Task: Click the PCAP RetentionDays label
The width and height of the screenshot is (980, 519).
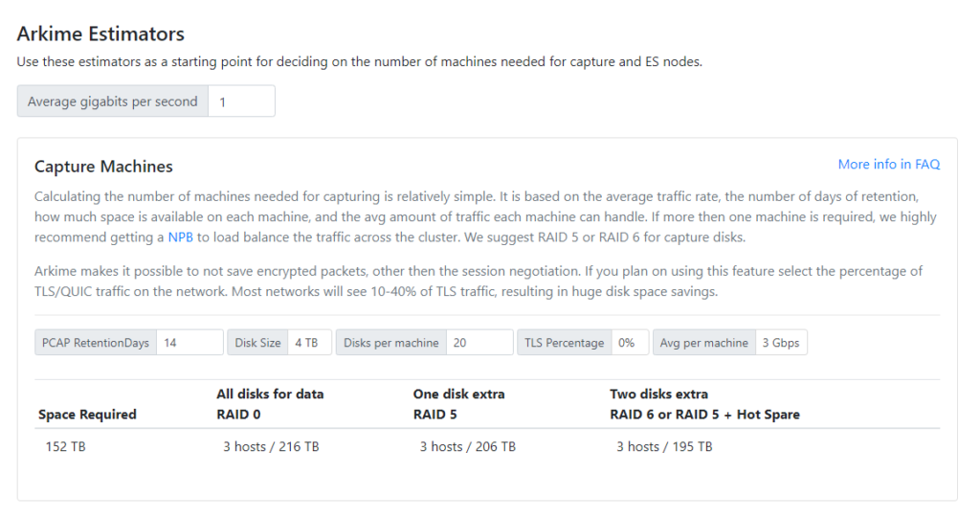Action: pyautogui.click(x=96, y=343)
